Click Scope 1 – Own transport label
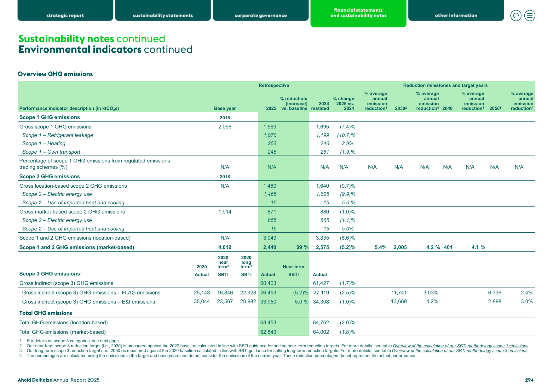This screenshot has height=392, width=553. pyautogui.click(x=51, y=152)
